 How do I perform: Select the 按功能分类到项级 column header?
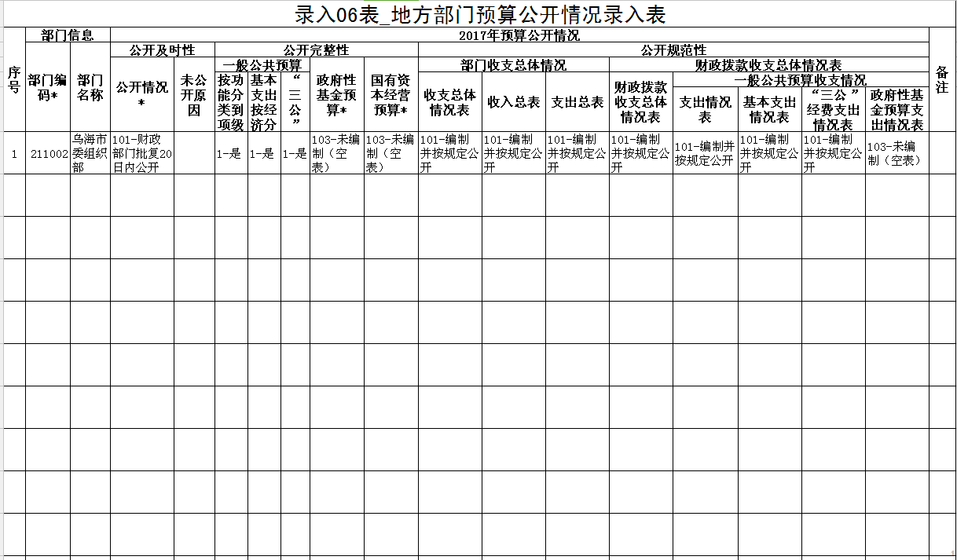point(231,102)
